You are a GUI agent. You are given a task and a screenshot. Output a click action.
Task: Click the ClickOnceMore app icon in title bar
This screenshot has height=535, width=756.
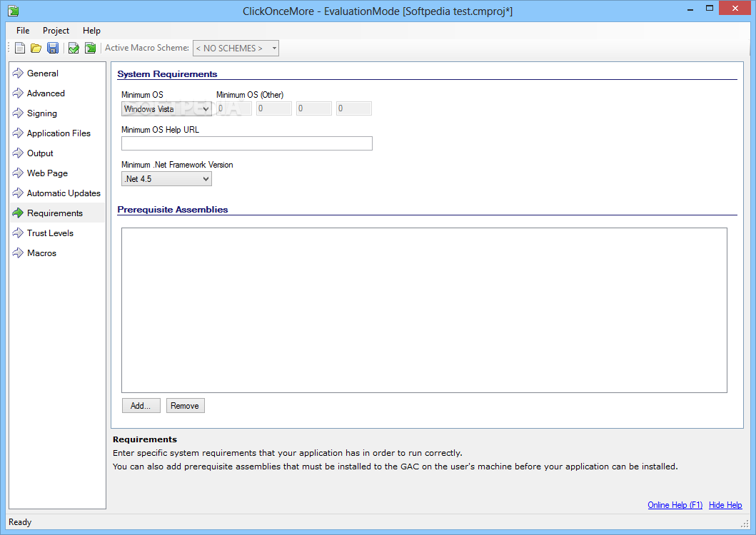[13, 10]
